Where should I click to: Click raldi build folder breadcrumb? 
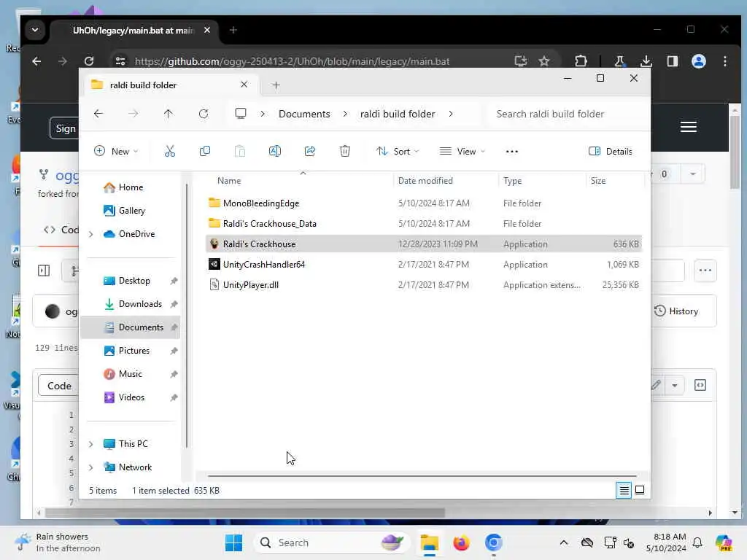click(398, 114)
